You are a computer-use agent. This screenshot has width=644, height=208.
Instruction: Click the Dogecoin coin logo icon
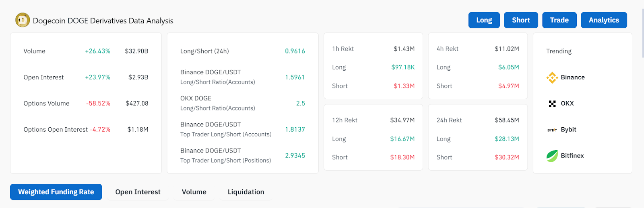point(23,20)
